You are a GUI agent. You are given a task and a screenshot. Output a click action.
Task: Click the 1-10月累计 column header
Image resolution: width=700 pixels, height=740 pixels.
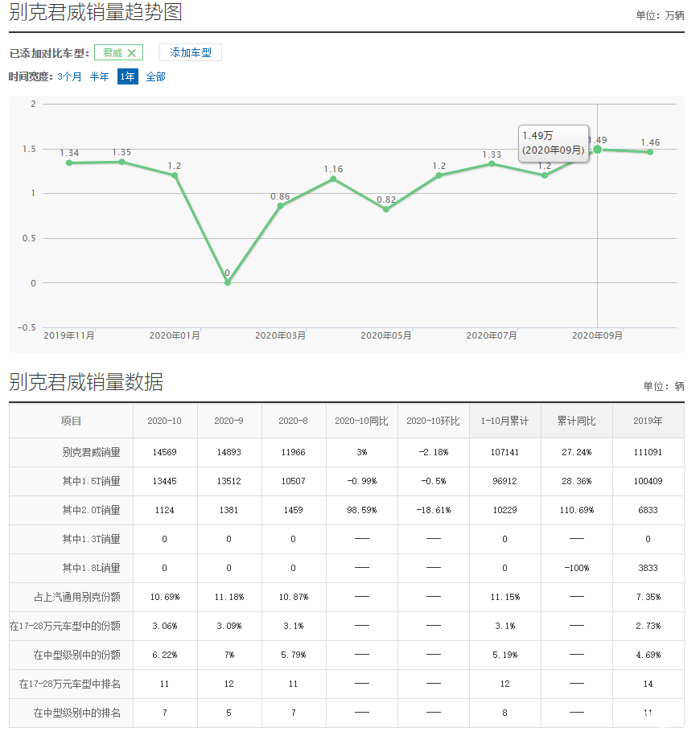(504, 421)
